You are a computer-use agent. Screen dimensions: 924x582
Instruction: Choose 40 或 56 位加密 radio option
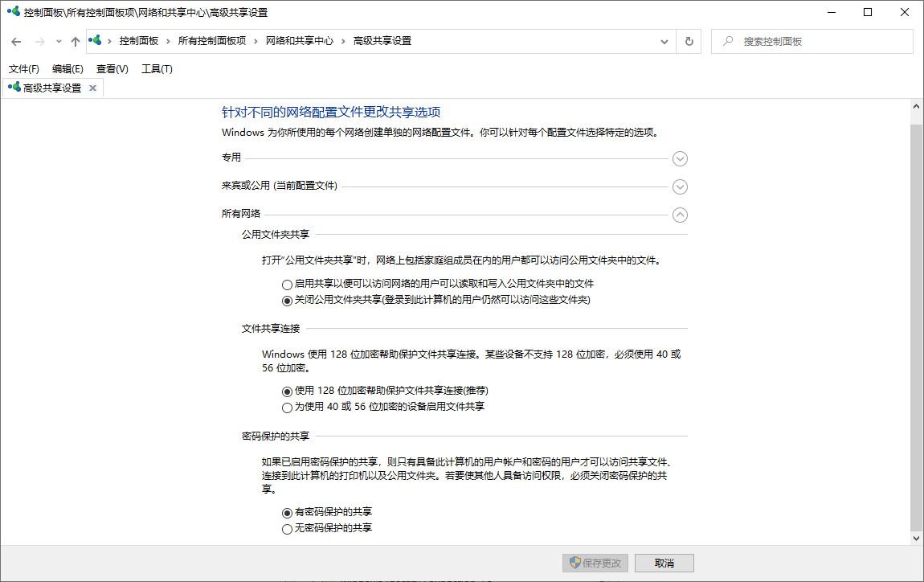[x=287, y=408]
